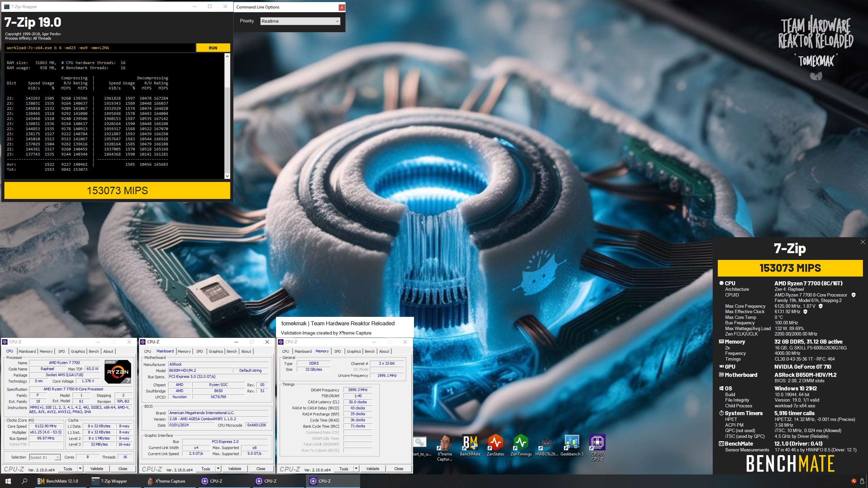Image resolution: width=868 pixels, height=488 pixels.
Task: Open the X3treme Capture desktop icon
Action: (445, 447)
